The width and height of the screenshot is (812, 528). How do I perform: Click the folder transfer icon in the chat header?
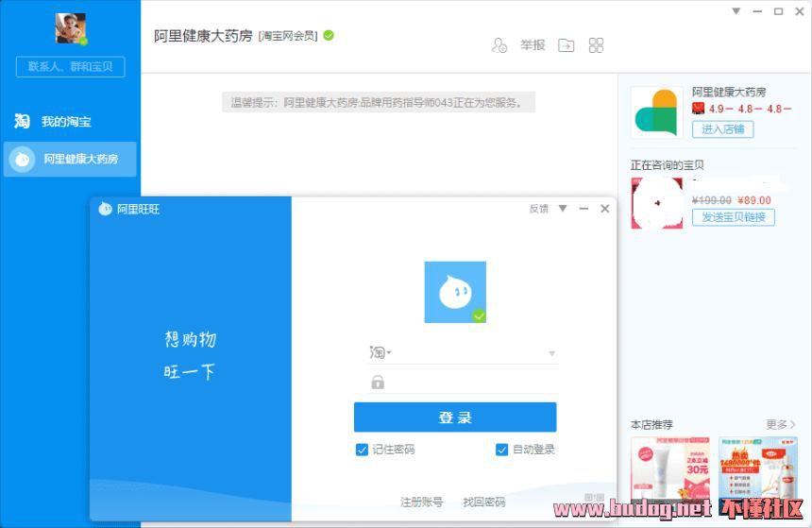566,45
